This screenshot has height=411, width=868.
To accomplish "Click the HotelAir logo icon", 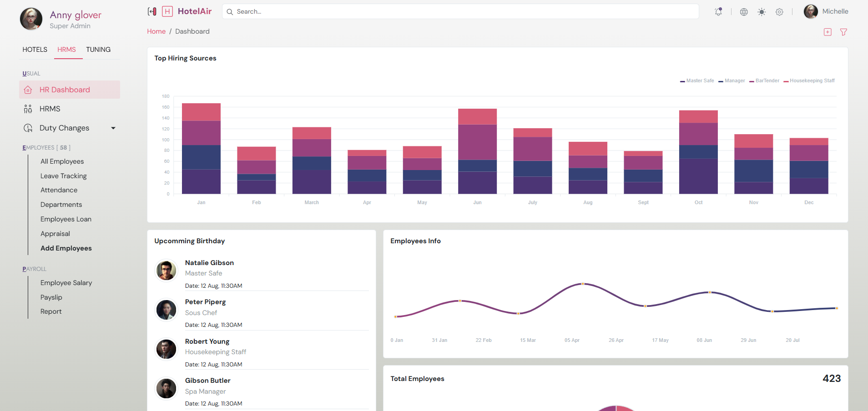I will pyautogui.click(x=167, y=11).
